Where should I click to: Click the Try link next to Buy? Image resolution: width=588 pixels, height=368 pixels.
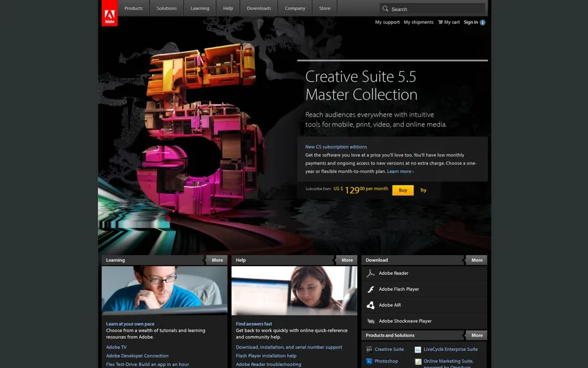coord(423,190)
